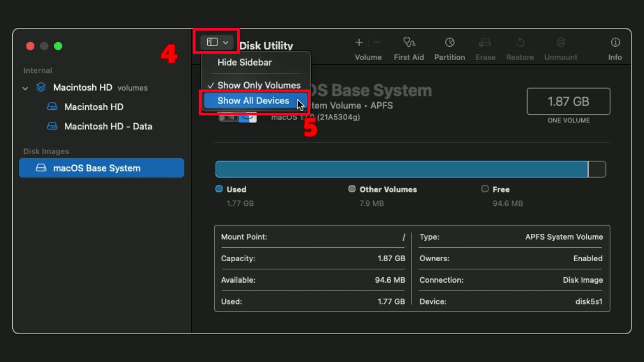Screen dimensions: 644x362
Task: Click the Free legend swatch
Action: (485, 189)
